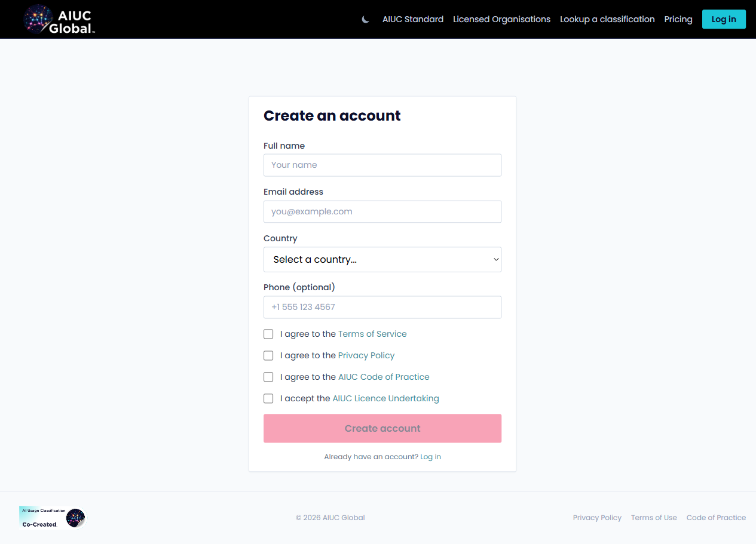Open Lookup a classification
This screenshot has height=544, width=756.
tap(607, 19)
